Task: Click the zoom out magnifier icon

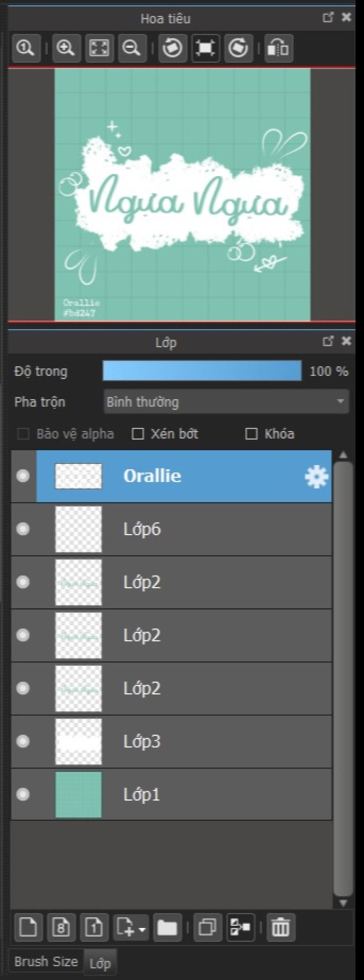Action: tap(132, 48)
